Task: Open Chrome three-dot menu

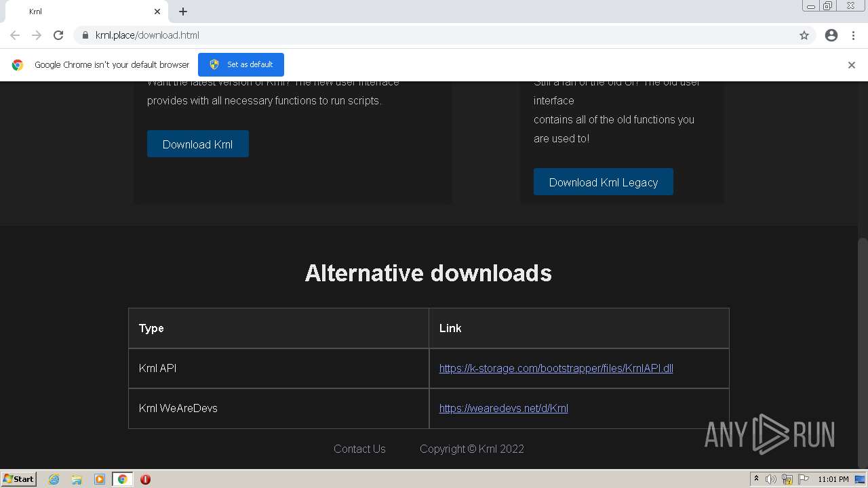Action: point(853,35)
